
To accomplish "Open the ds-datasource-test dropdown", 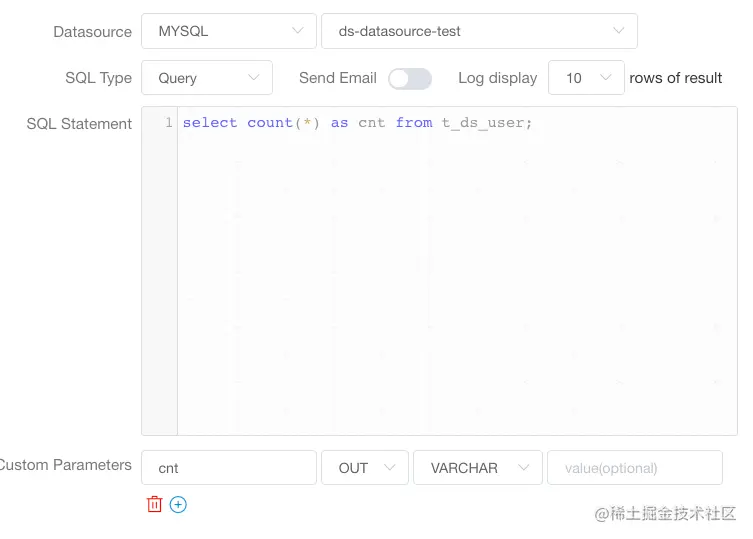I will click(479, 31).
